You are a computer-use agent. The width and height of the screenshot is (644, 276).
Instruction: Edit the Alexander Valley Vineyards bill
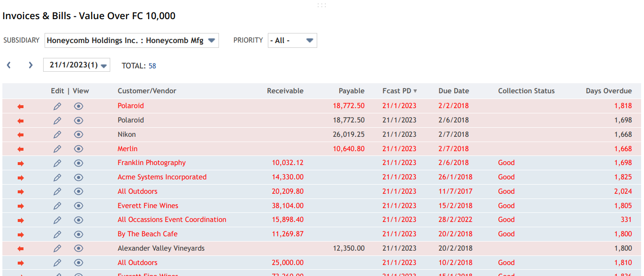point(57,249)
